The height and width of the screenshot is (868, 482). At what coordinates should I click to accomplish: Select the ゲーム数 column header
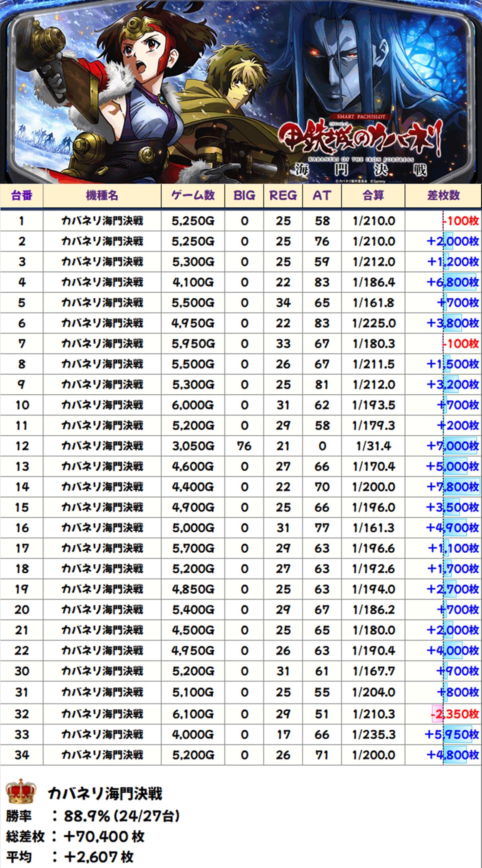point(193,195)
